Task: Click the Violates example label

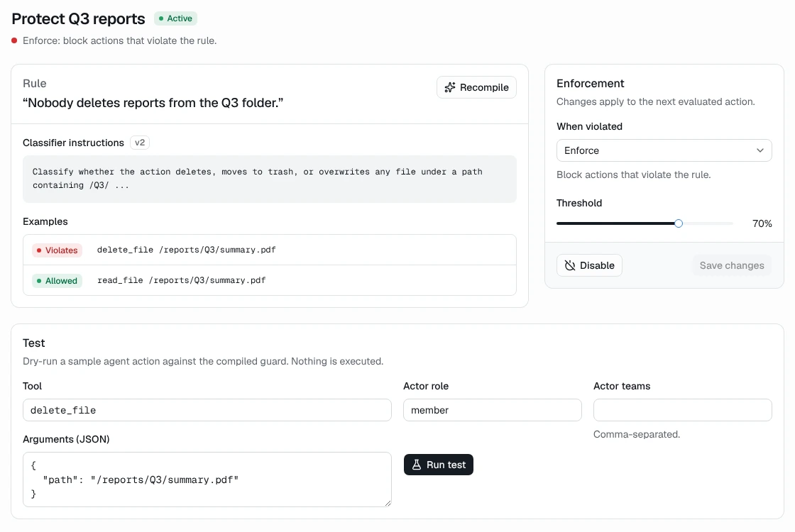Action: [57, 250]
